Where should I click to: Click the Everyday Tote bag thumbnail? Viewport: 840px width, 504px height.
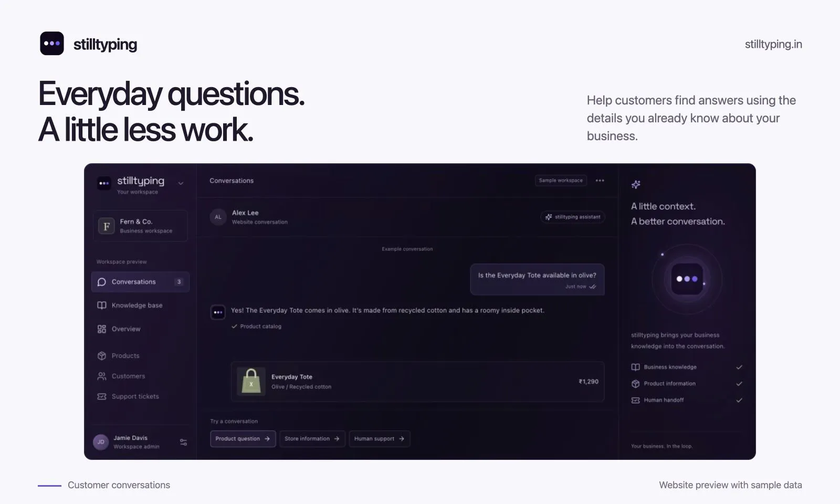pos(251,381)
